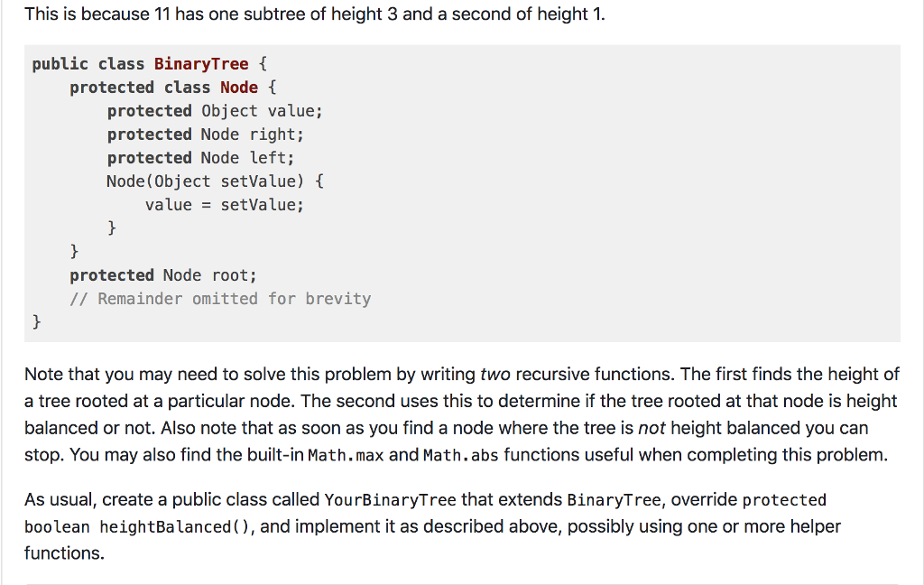Click the 'protected Node root;' declaration
The image size is (924, 585).
(162, 275)
